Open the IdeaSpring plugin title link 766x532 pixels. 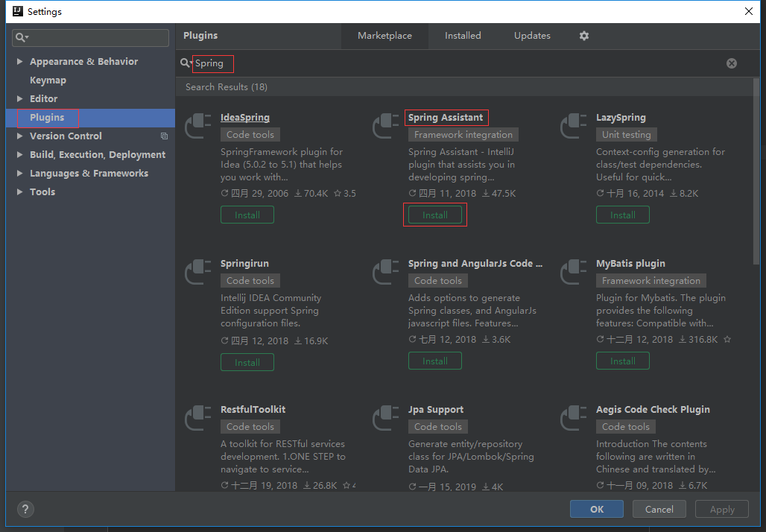244,117
